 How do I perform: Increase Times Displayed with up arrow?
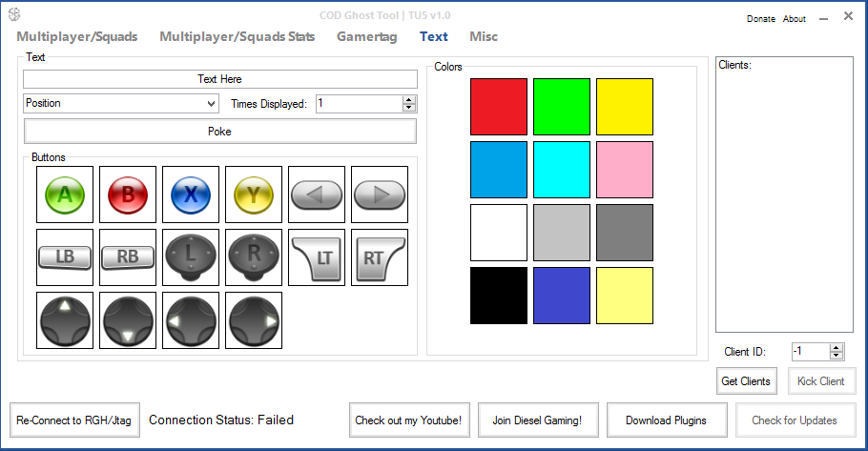(409, 99)
